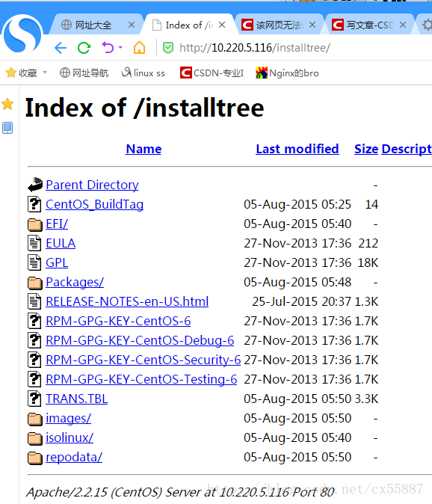Close the 网址大全 tab

click(x=132, y=25)
